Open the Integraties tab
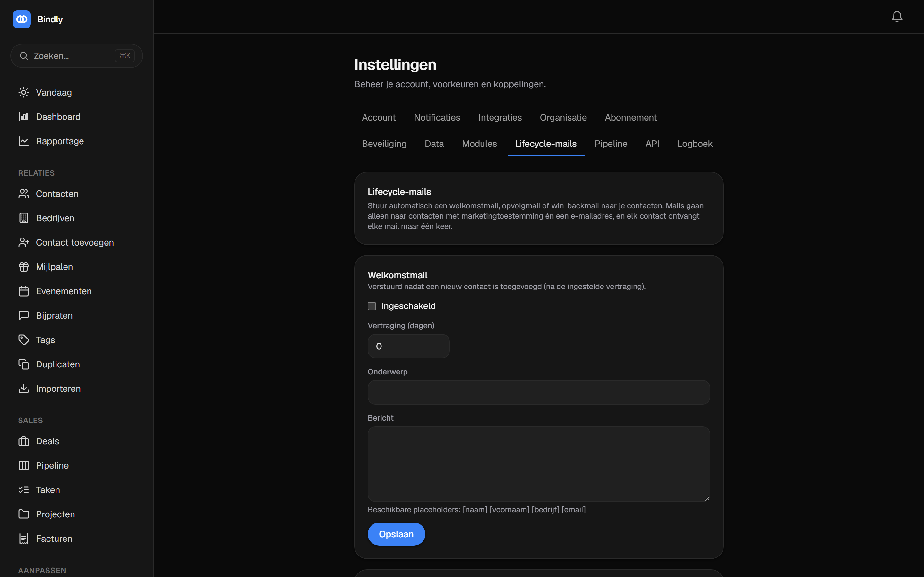 (x=500, y=118)
